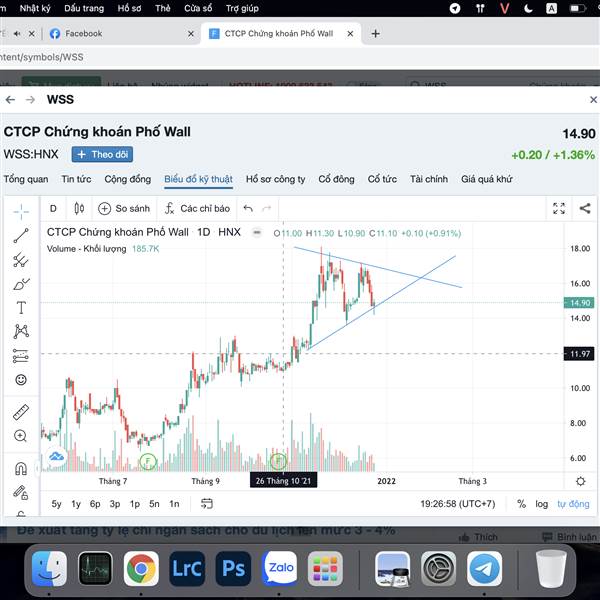Open Zalo from the Dock
Screen dimensions: 600x600
pyautogui.click(x=279, y=568)
